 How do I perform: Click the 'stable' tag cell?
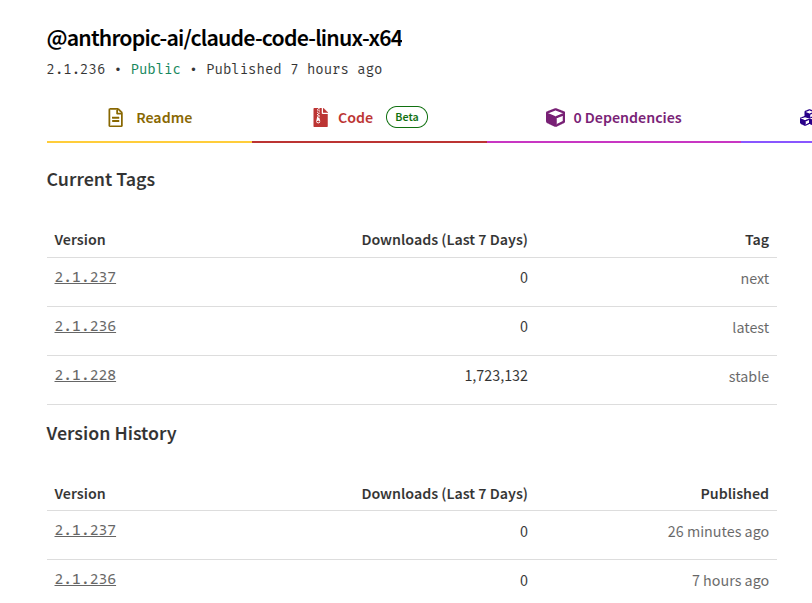[749, 377]
